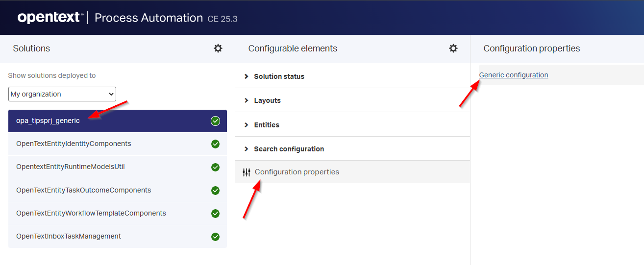
Task: Click green checkmark beside OpenTextEntityTaskOutcomeComponents
Action: click(215, 191)
